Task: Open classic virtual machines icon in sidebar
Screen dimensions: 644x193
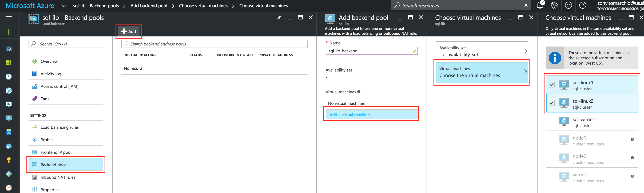Action: (9, 118)
